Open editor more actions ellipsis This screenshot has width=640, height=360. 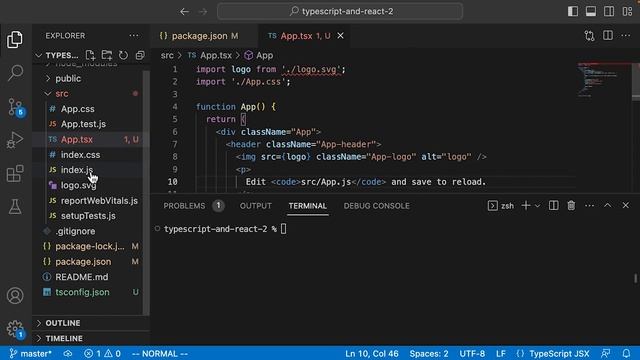point(626,36)
